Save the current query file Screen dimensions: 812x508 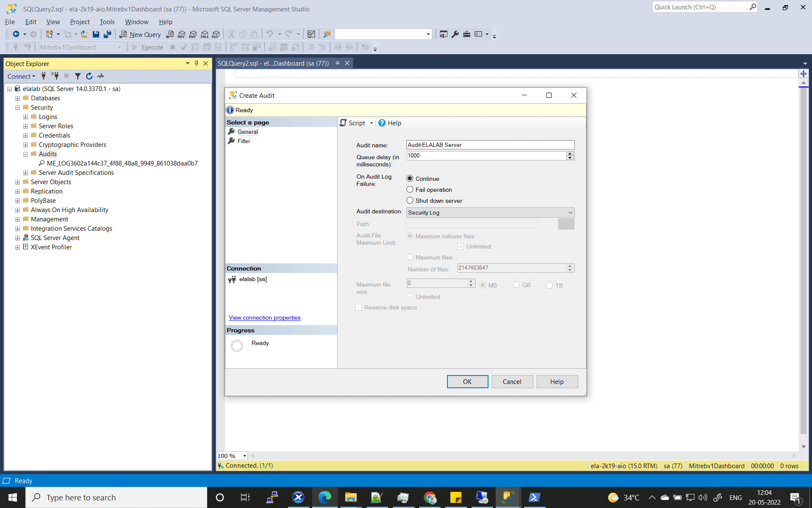tap(96, 34)
